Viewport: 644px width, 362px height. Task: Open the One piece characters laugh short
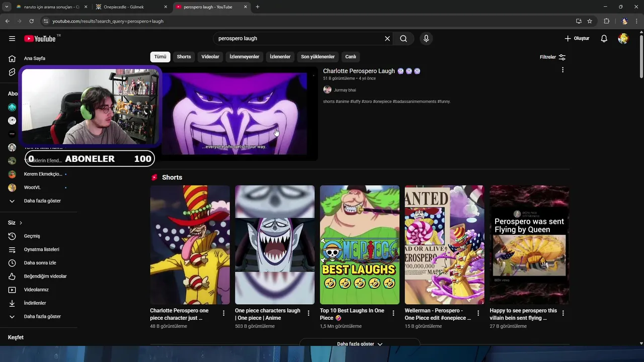point(275,245)
